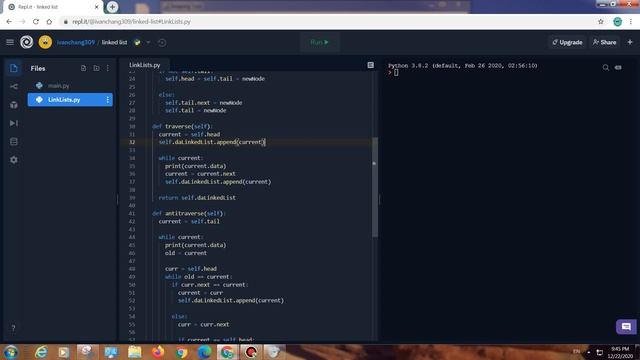Open the Chrome profile avatar
Viewport: 640px width, 360px height.
coord(618,22)
